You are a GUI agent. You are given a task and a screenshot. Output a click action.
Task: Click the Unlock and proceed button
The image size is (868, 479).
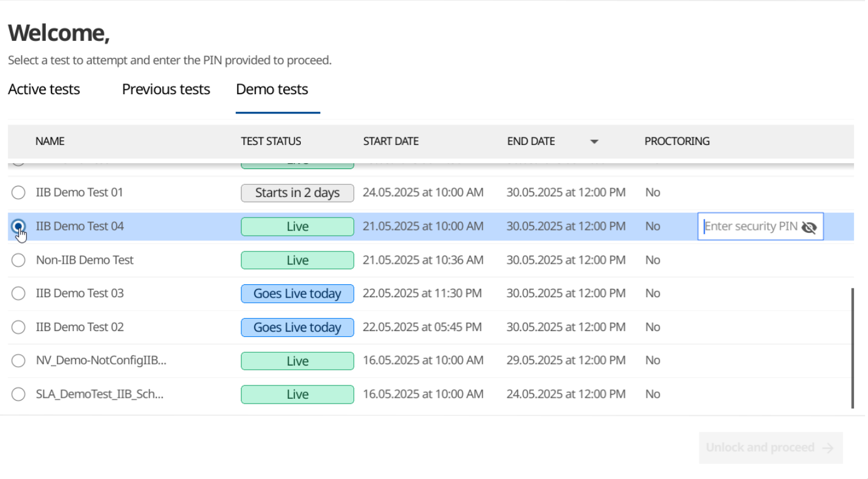770,447
